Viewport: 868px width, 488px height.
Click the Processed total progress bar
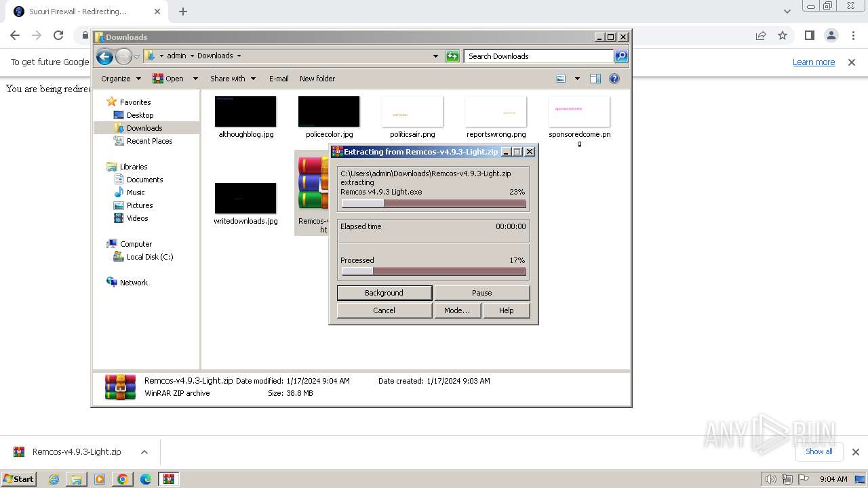click(x=433, y=271)
